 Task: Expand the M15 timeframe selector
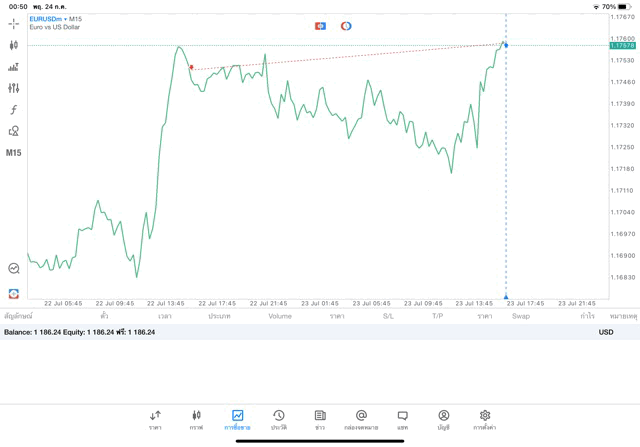[14, 153]
